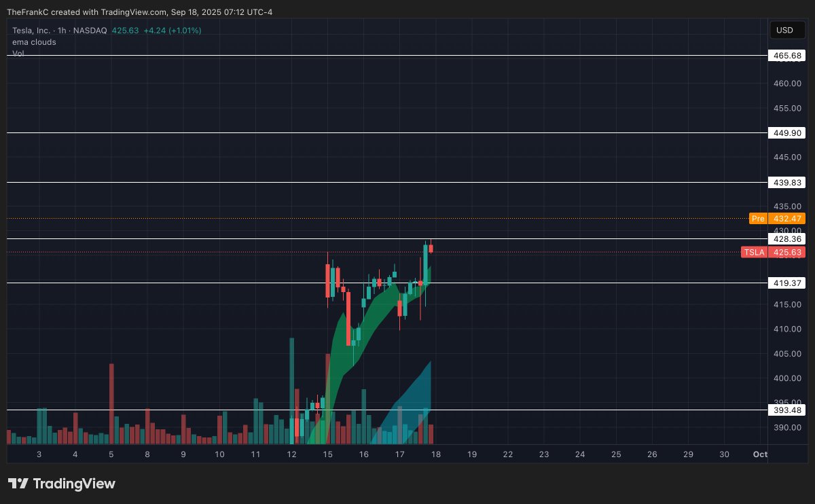Click the 425.63 price in the chart legend

coord(126,31)
